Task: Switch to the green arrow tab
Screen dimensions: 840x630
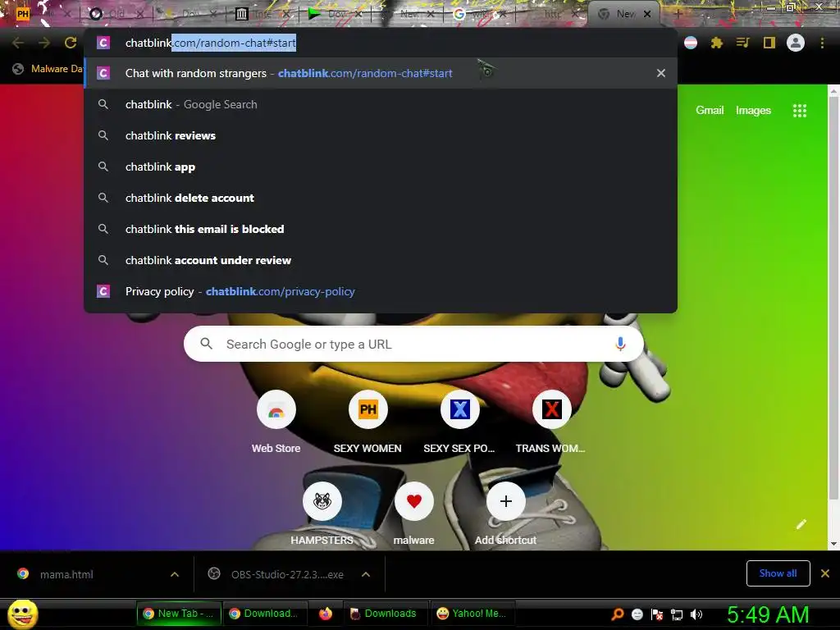Action: click(335, 14)
